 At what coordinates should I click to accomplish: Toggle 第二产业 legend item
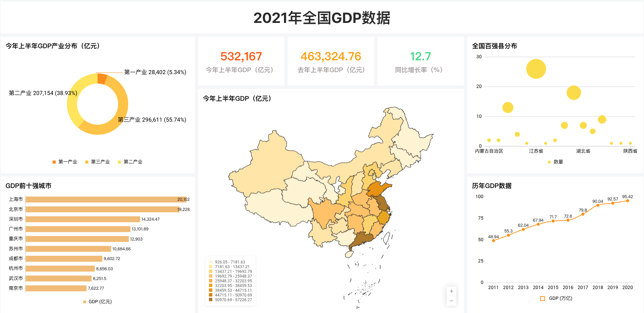(130, 162)
